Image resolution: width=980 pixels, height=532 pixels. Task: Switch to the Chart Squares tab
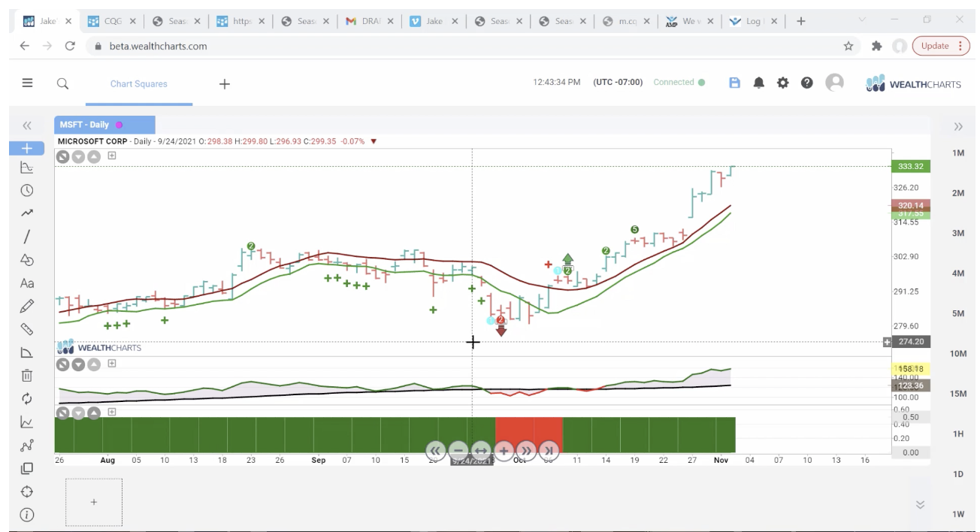pos(139,84)
